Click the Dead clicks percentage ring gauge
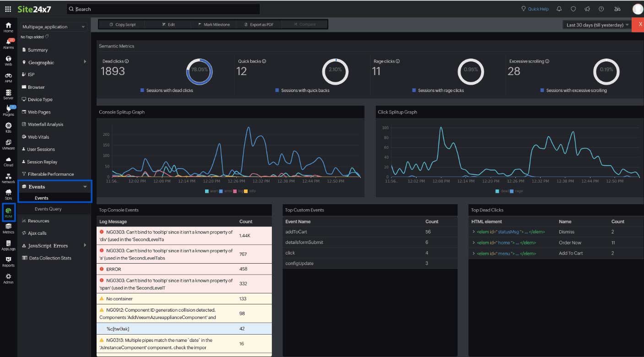 [x=199, y=71]
